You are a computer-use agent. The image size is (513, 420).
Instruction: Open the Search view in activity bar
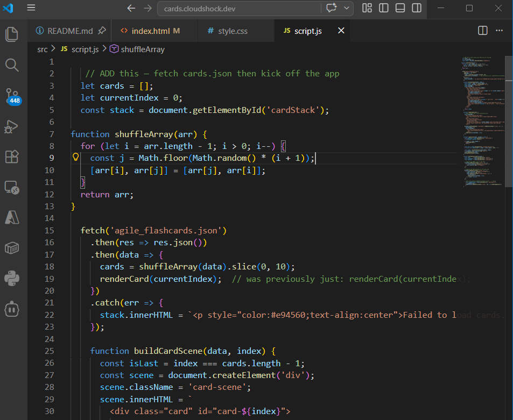coord(12,65)
